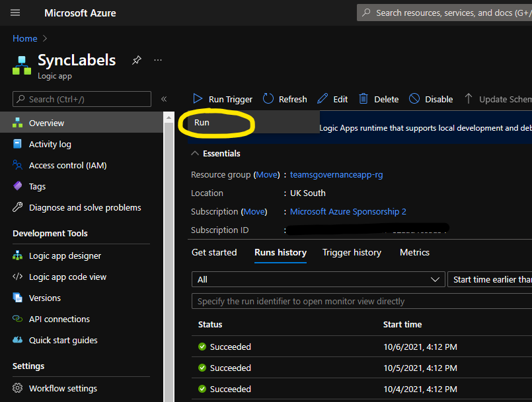Click the Edit pencil button
Screen dimensions: 532x402
pos(332,99)
